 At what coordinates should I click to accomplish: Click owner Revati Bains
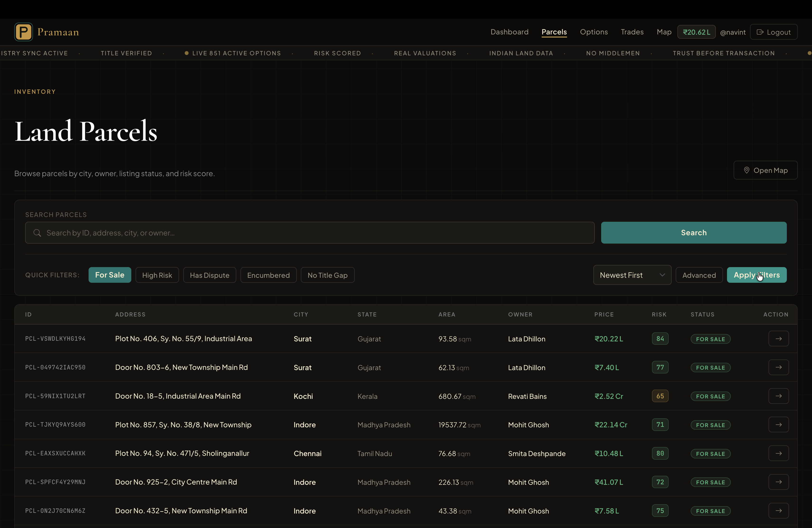click(x=527, y=396)
